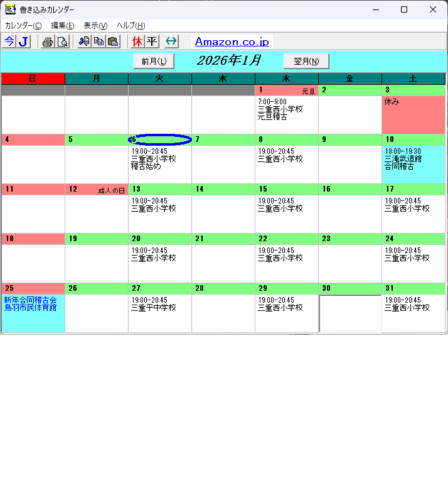Open the Amazon.co.jp link
448x488 pixels.
pyautogui.click(x=232, y=42)
